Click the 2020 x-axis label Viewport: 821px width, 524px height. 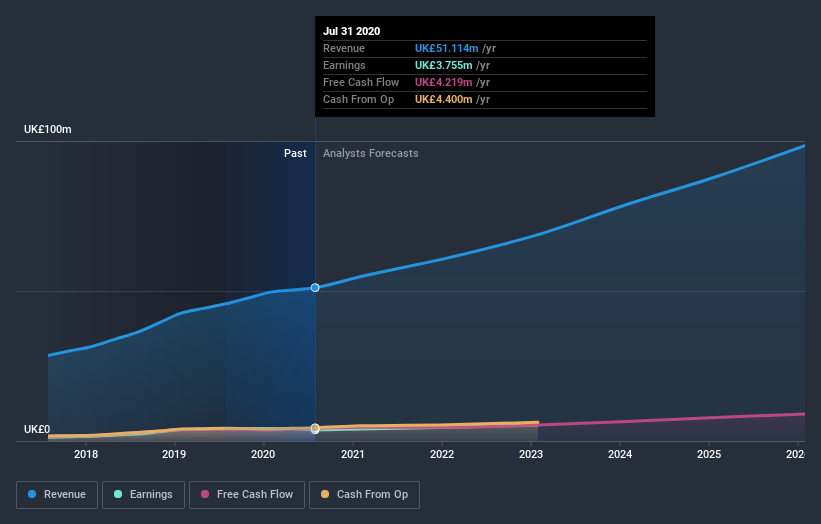[263, 454]
